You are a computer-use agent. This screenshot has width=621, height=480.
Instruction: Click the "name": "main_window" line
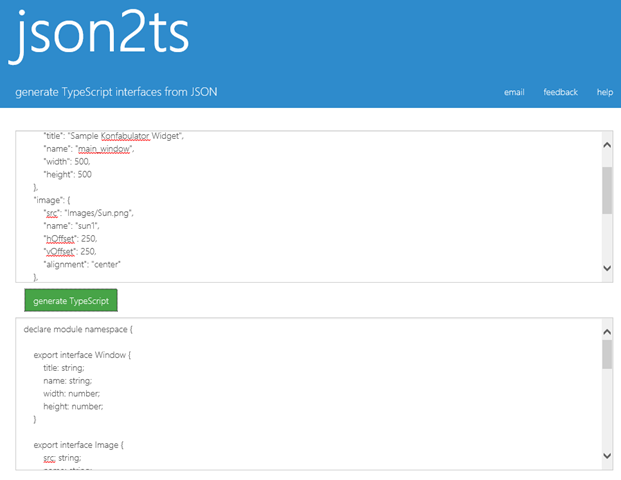click(89, 149)
